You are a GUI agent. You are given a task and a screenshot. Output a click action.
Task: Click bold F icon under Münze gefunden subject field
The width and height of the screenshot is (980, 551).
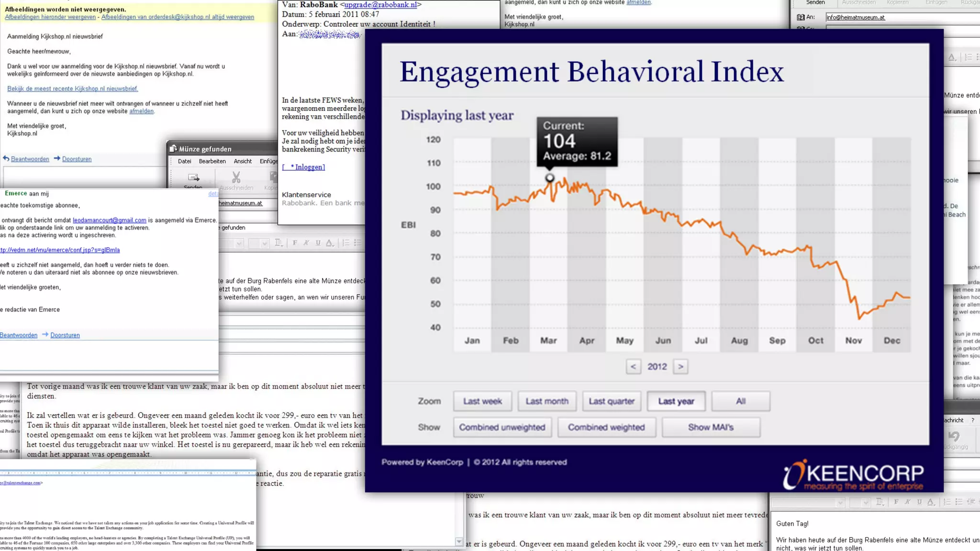pyautogui.click(x=295, y=243)
